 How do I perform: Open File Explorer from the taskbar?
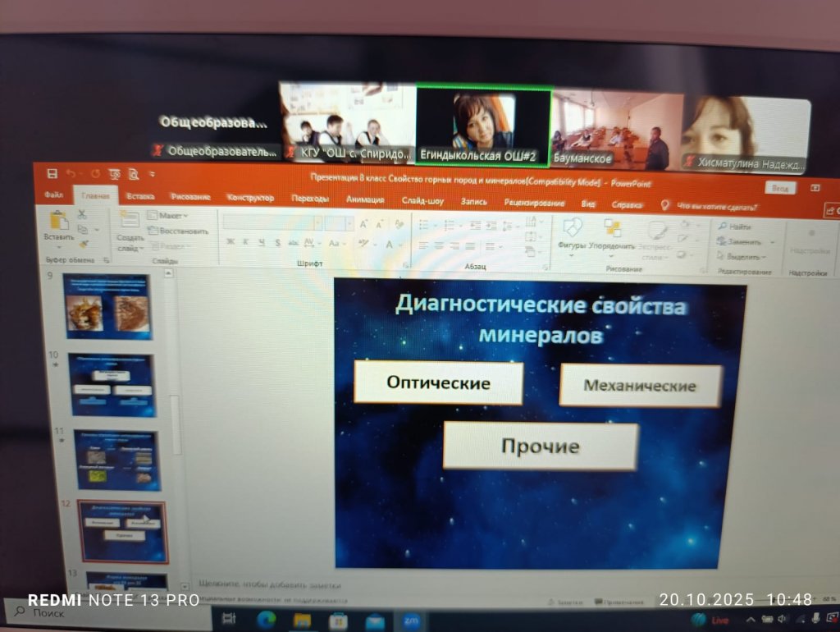303,620
